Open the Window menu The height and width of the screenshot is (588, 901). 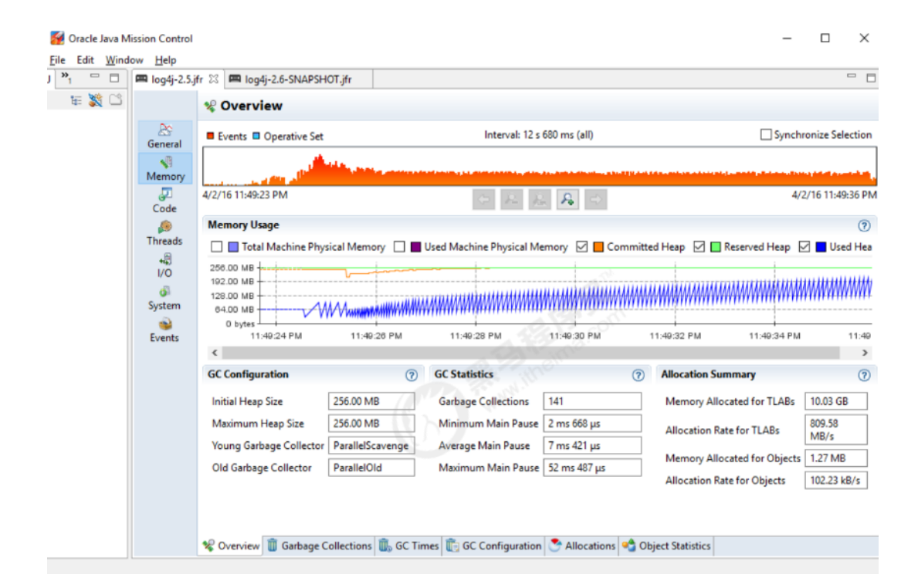[124, 59]
